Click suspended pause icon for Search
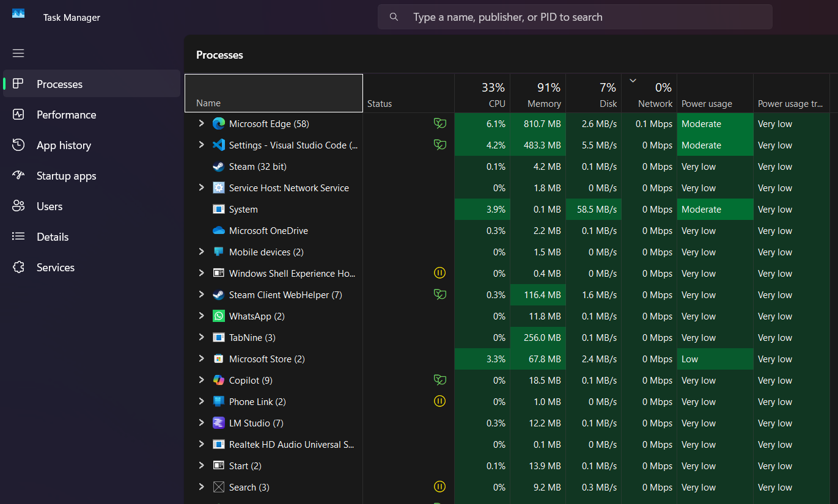This screenshot has width=838, height=504. [439, 487]
